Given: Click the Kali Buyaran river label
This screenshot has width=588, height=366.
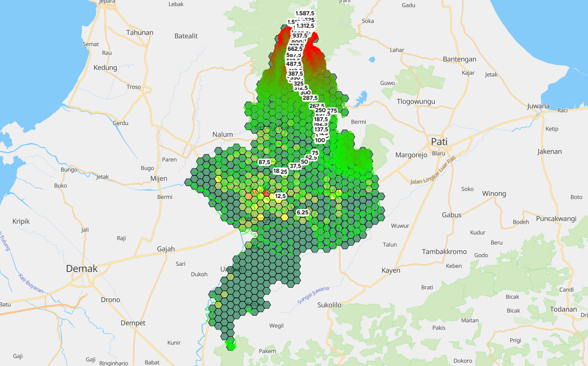Looking at the screenshot, I should coord(31,283).
